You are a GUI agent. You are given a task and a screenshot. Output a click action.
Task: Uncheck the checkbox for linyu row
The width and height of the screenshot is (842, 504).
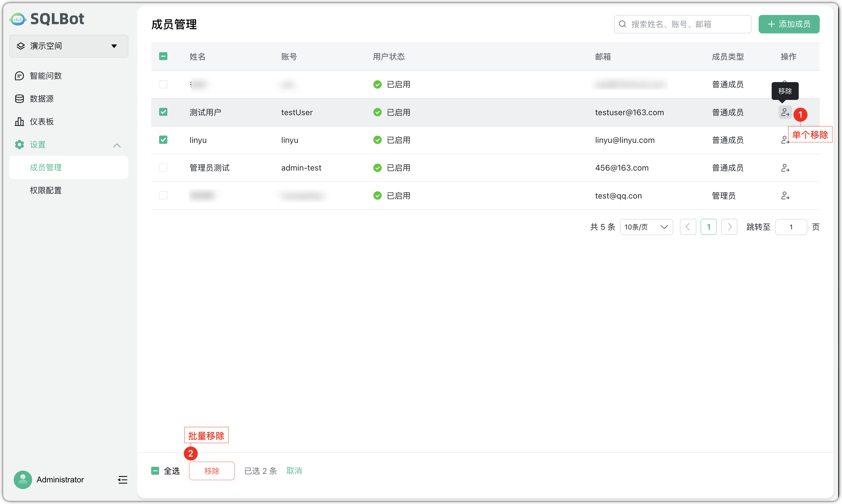[163, 140]
